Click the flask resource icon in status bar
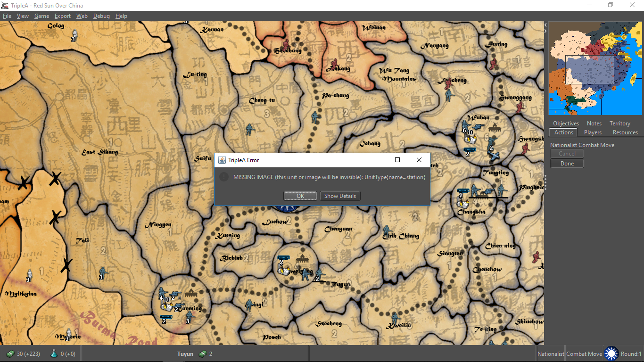The image size is (644, 362). point(54,354)
